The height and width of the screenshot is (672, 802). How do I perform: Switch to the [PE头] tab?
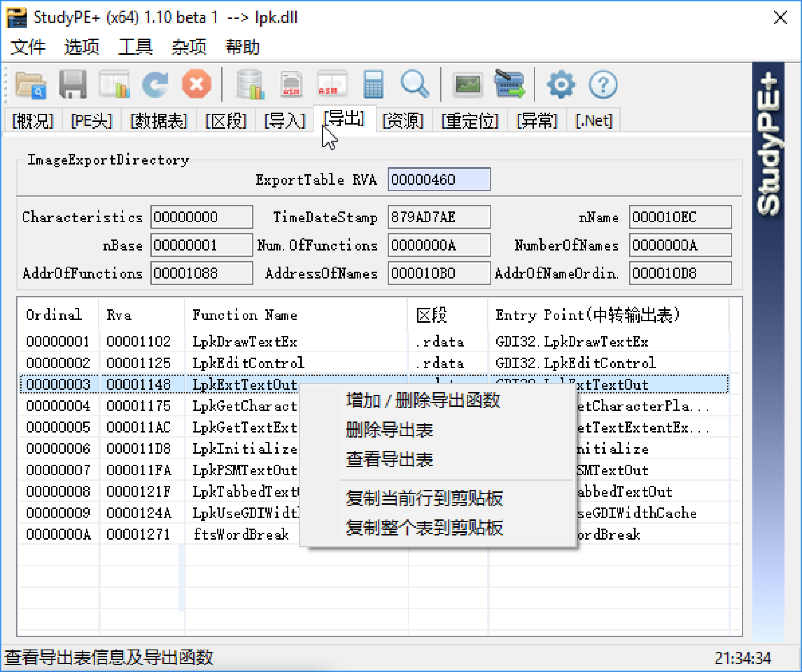tap(92, 121)
